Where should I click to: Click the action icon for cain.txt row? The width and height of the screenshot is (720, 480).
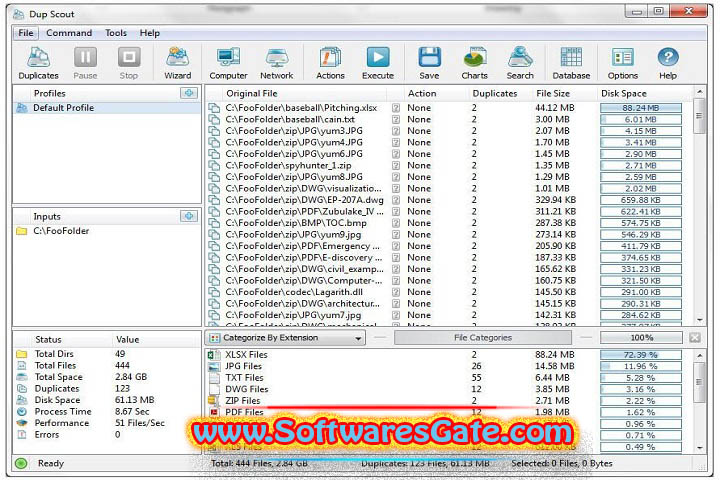[396, 119]
